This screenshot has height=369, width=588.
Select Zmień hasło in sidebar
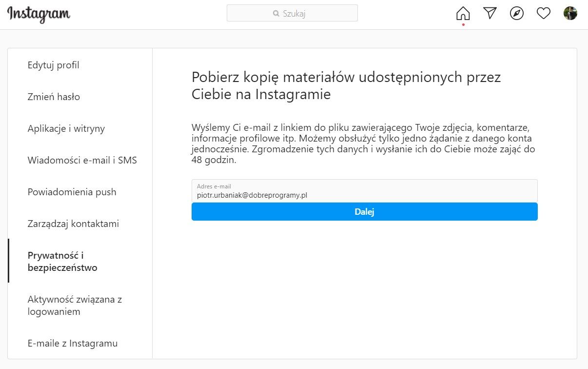(54, 97)
